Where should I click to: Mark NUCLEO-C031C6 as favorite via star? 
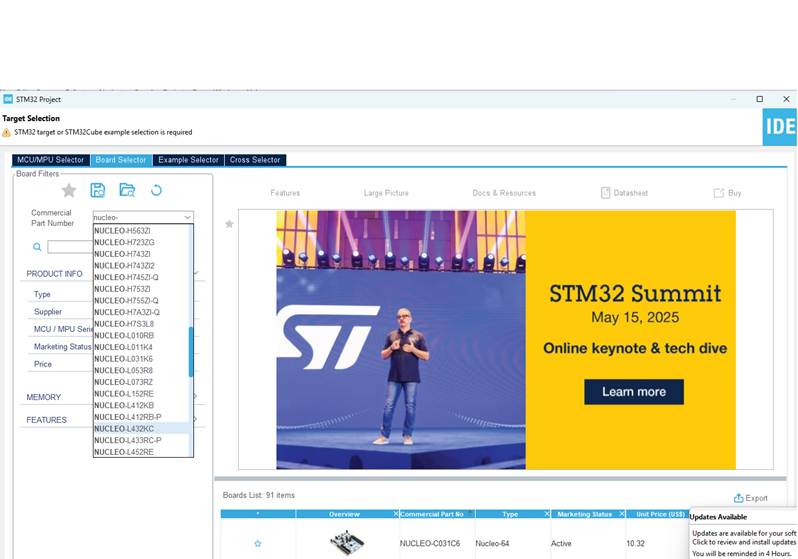[x=258, y=543]
